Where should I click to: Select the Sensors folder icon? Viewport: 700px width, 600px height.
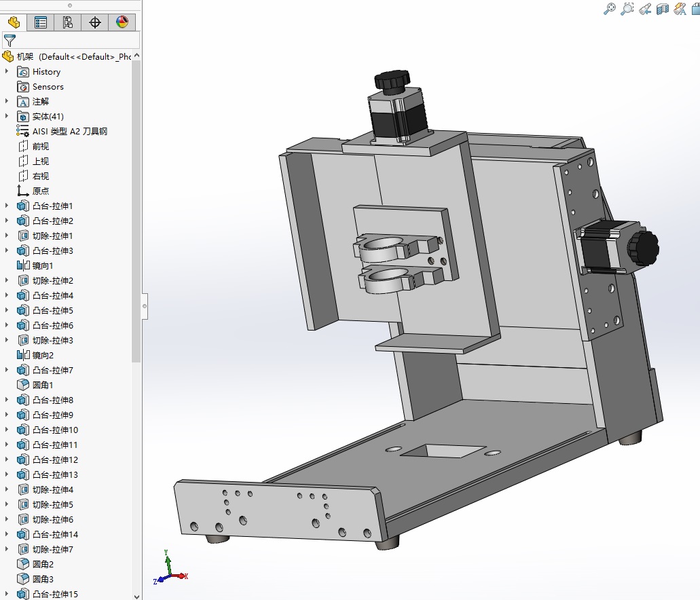(x=23, y=87)
